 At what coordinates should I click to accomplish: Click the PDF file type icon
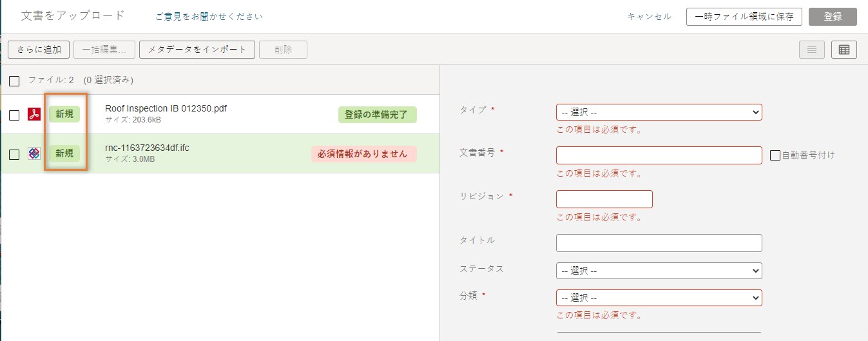34,115
